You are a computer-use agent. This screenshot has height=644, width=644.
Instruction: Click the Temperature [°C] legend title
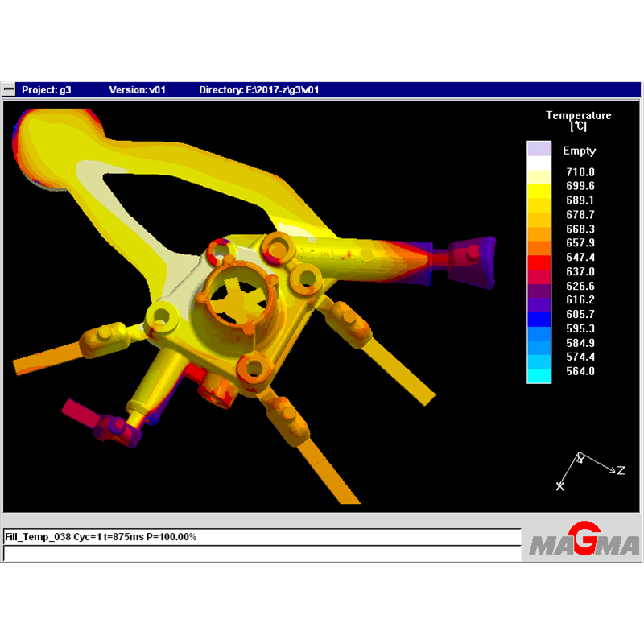pyautogui.click(x=578, y=120)
